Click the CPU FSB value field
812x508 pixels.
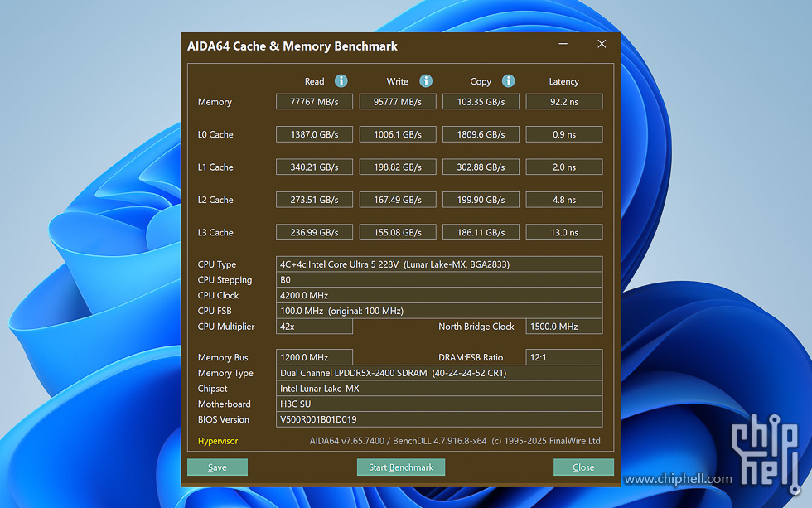[439, 311]
